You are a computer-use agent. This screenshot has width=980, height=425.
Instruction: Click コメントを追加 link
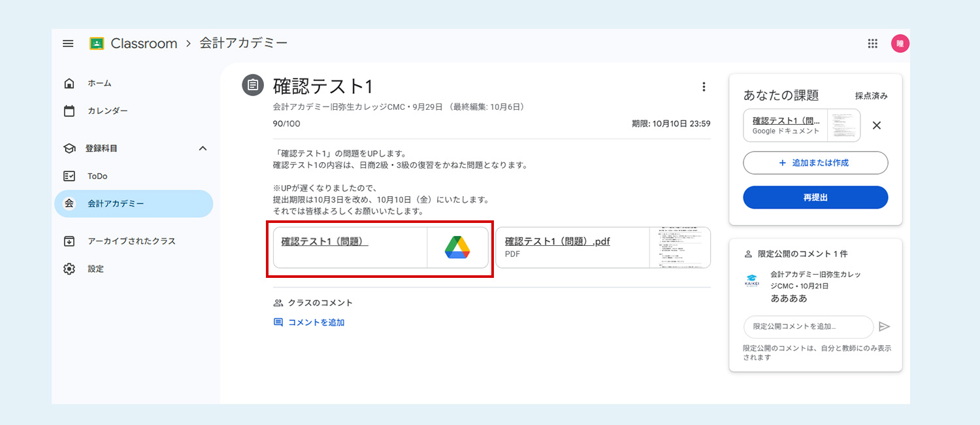[x=316, y=322]
